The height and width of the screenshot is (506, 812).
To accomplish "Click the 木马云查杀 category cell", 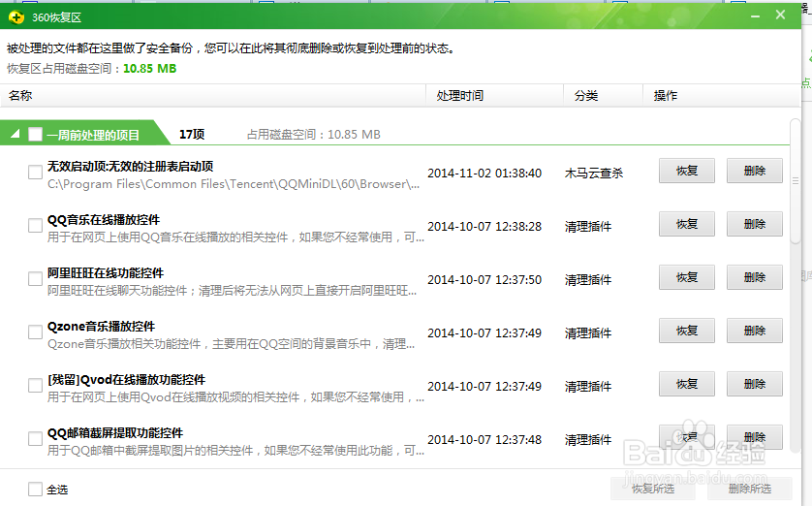I will [594, 174].
